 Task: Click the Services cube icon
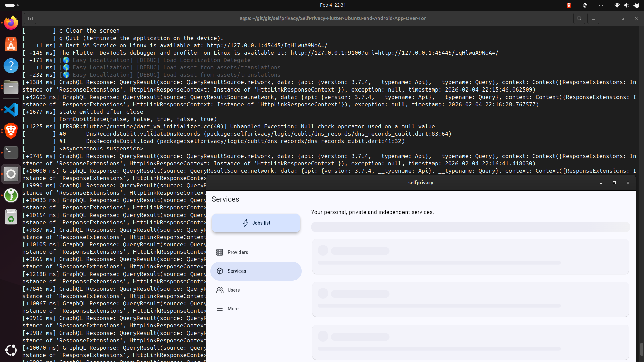tap(220, 271)
